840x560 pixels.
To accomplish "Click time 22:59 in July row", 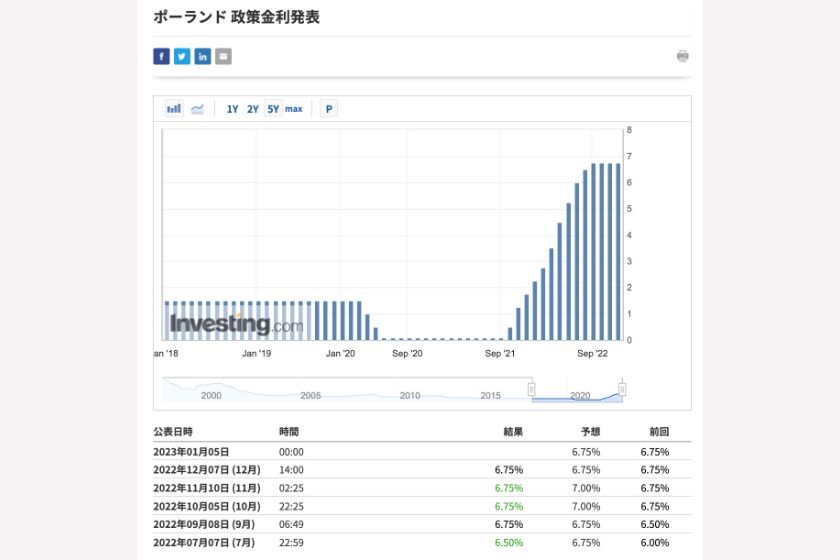I will pos(291,542).
